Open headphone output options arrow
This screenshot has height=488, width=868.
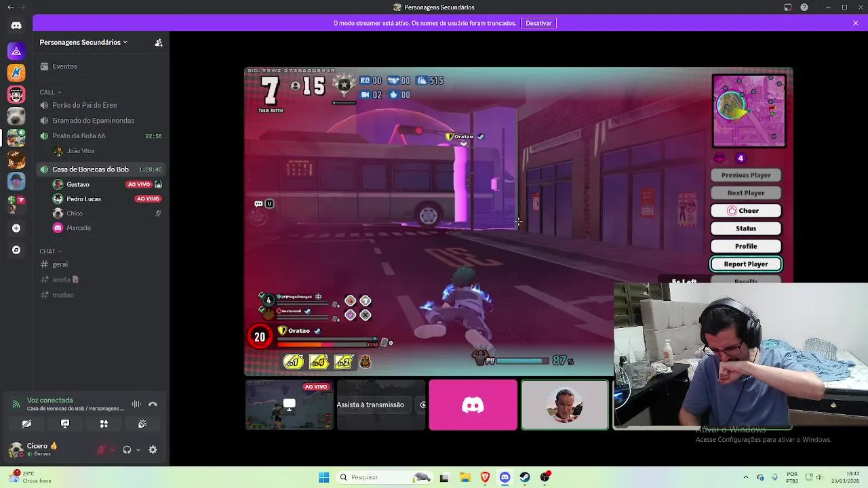point(138,449)
